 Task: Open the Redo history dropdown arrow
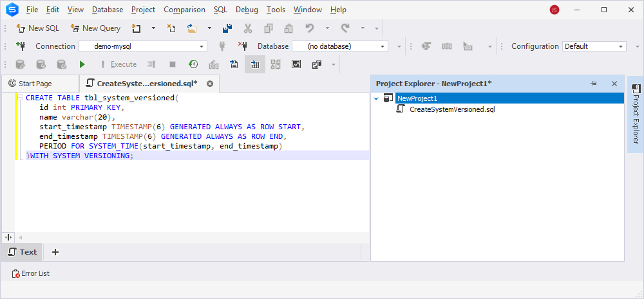coord(363,28)
